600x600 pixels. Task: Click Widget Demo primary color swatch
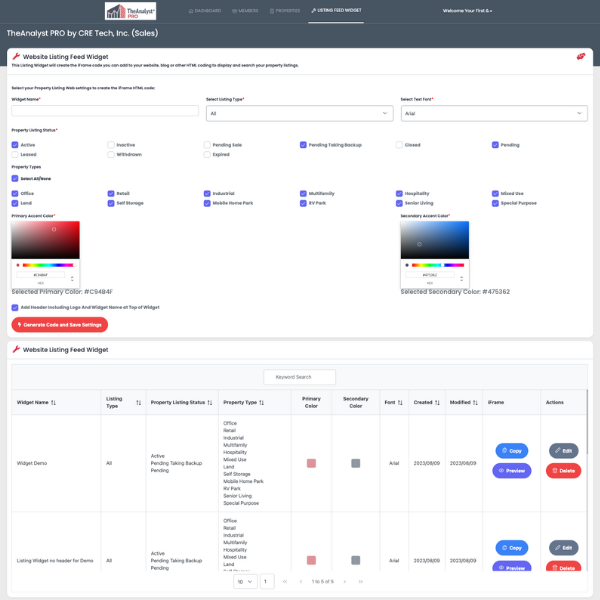click(x=311, y=463)
